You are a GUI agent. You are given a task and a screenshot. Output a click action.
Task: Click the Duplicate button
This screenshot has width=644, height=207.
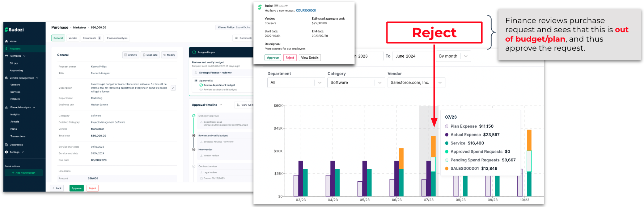tap(150, 55)
